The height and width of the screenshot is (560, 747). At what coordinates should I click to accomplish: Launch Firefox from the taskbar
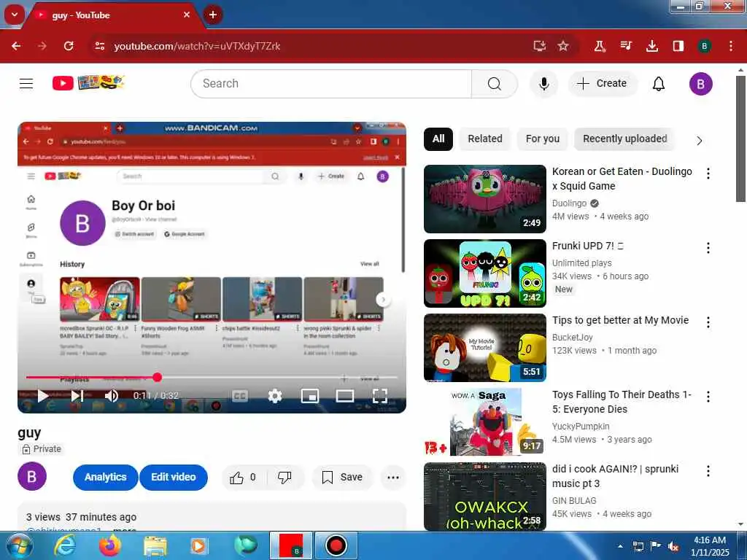click(110, 546)
